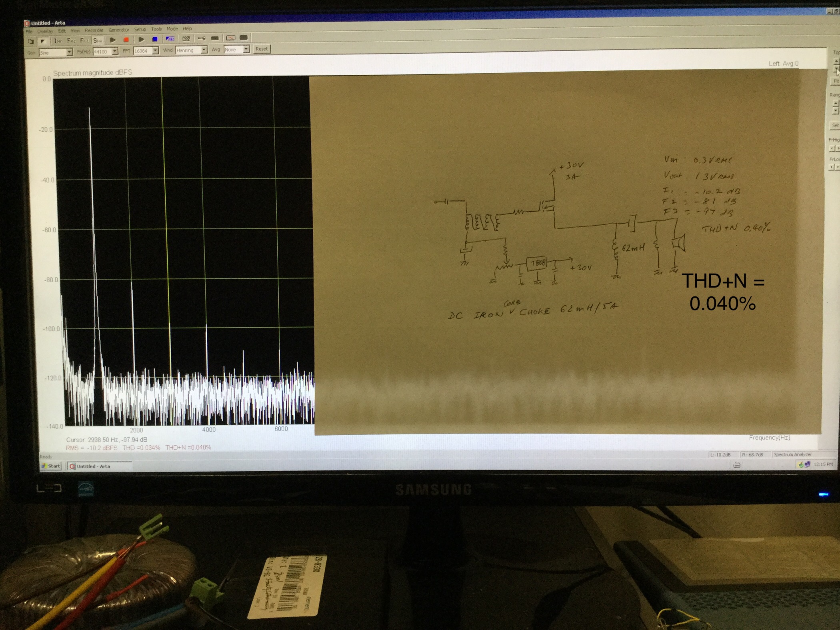Click the THD+N =0.040% readout

point(188,447)
